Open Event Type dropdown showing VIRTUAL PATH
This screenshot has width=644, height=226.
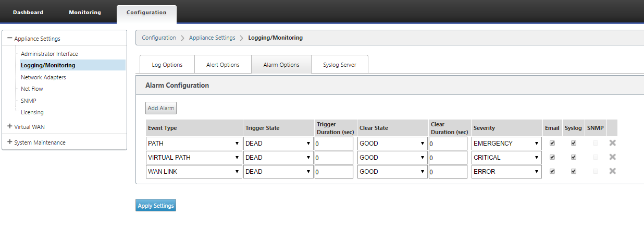[x=194, y=158]
